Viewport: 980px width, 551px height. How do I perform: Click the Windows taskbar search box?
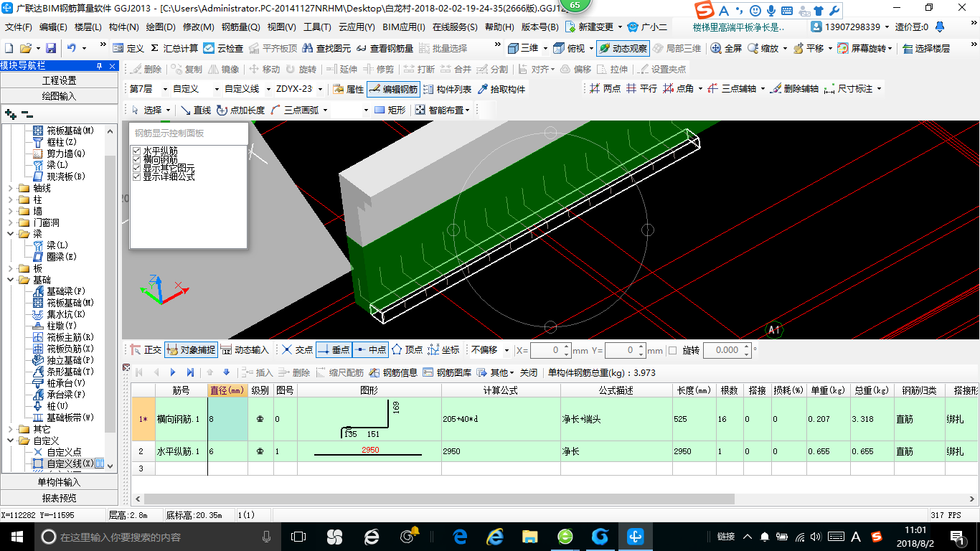[158, 536]
